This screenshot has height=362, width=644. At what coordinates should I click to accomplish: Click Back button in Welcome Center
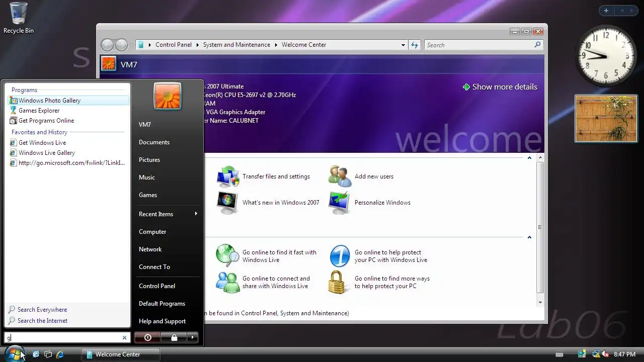(107, 45)
